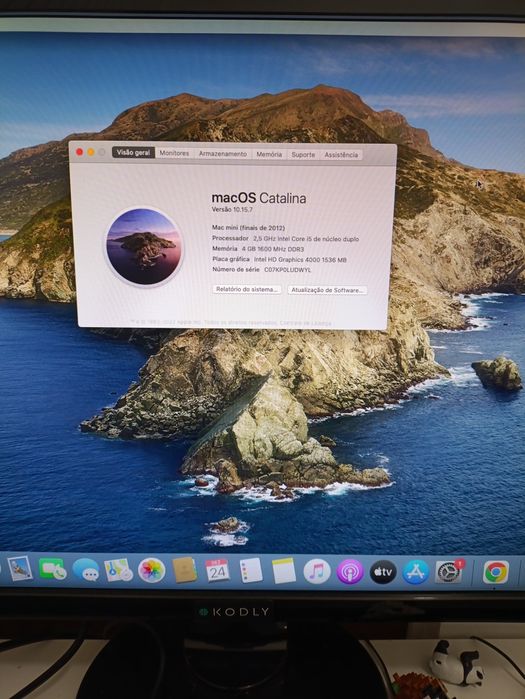The image size is (525, 699).
Task: Select the serial number C07KP0LUDWYL text
Action: pyautogui.click(x=287, y=270)
